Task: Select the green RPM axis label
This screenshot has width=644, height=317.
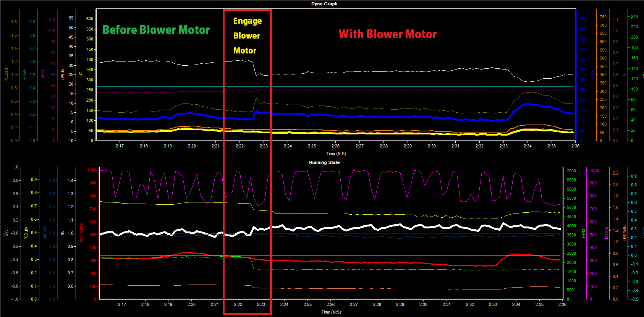Action: tap(583, 233)
